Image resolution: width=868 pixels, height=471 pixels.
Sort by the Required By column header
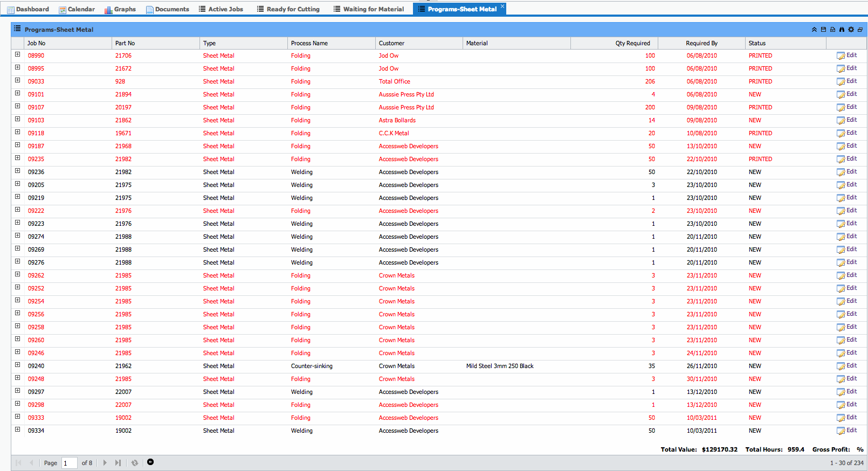coord(701,43)
